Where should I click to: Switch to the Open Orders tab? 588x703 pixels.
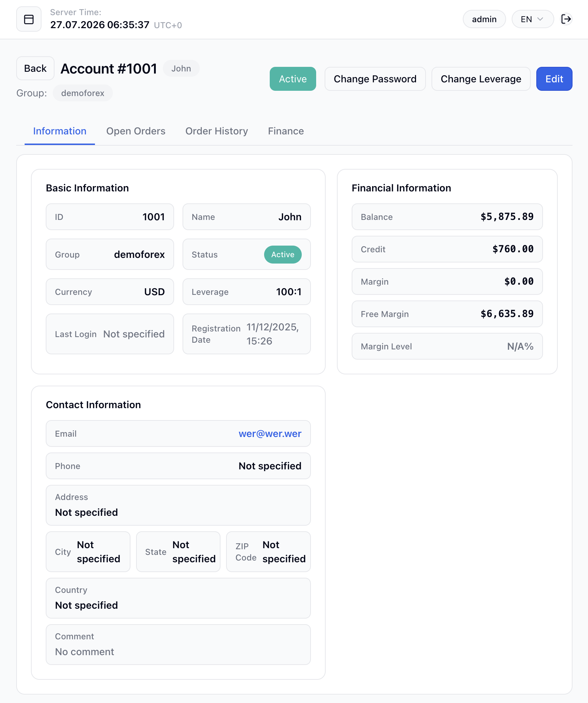pyautogui.click(x=136, y=131)
